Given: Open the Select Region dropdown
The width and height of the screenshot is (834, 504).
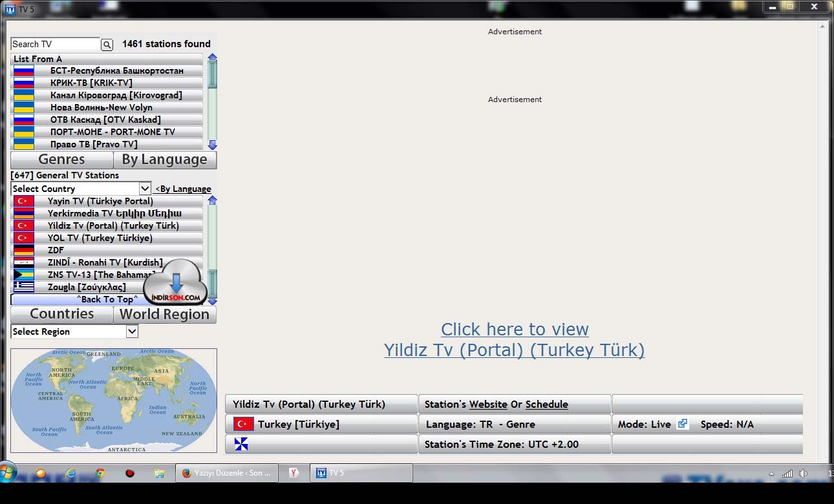Looking at the screenshot, I should [74, 331].
